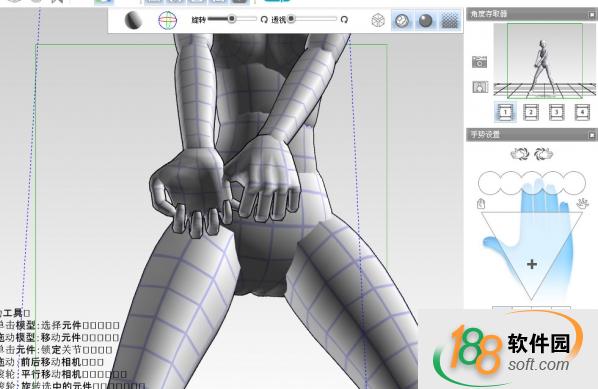Collapse the 角度存取器 panel
The image size is (598, 389).
click(x=592, y=14)
